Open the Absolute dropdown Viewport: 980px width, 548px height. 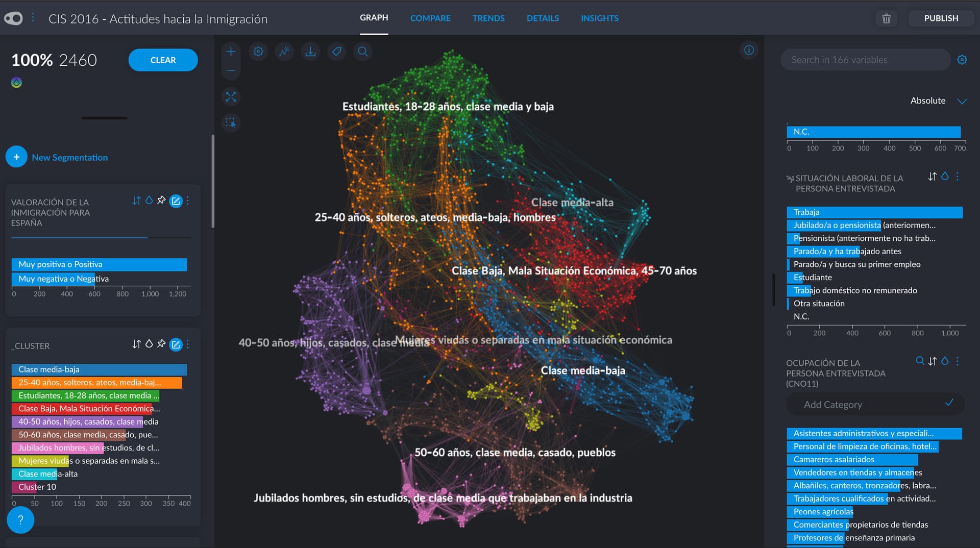click(x=938, y=101)
